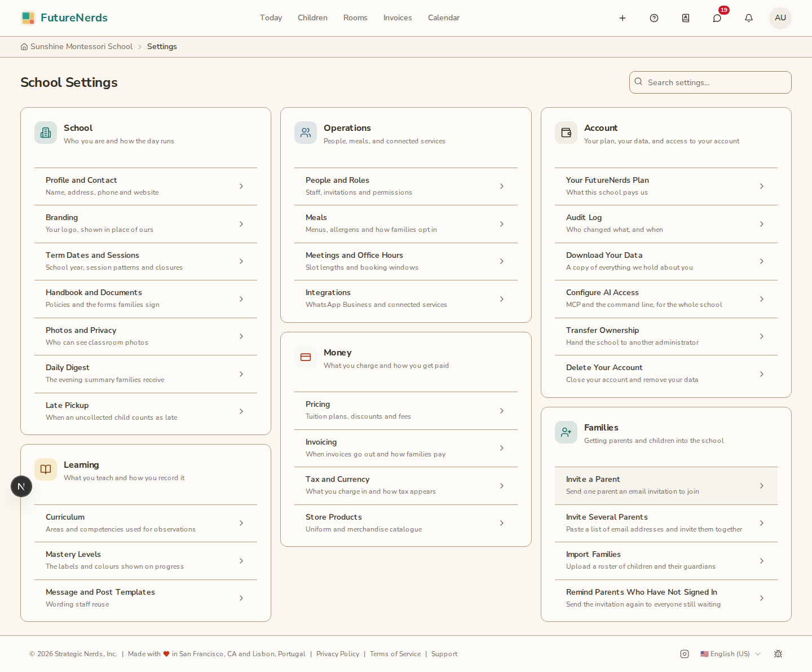Click the contact book icon in header
This screenshot has height=672, width=812.
(686, 18)
